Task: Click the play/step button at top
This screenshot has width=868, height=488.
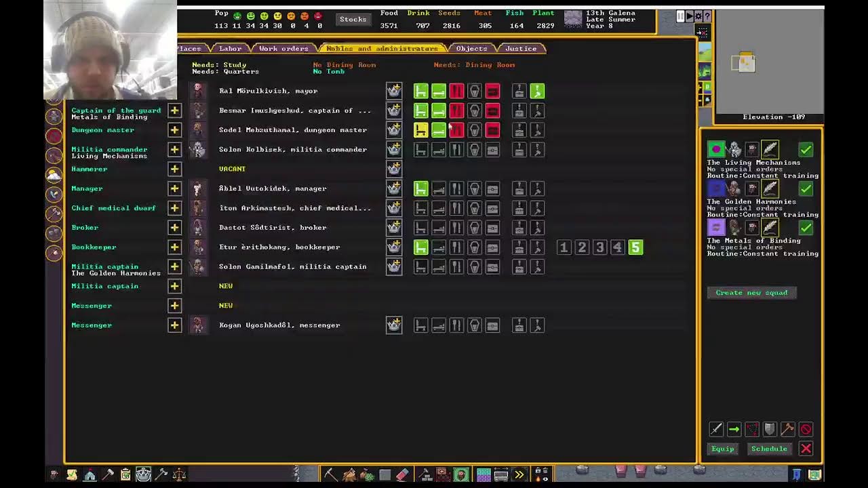Action: 690,16
